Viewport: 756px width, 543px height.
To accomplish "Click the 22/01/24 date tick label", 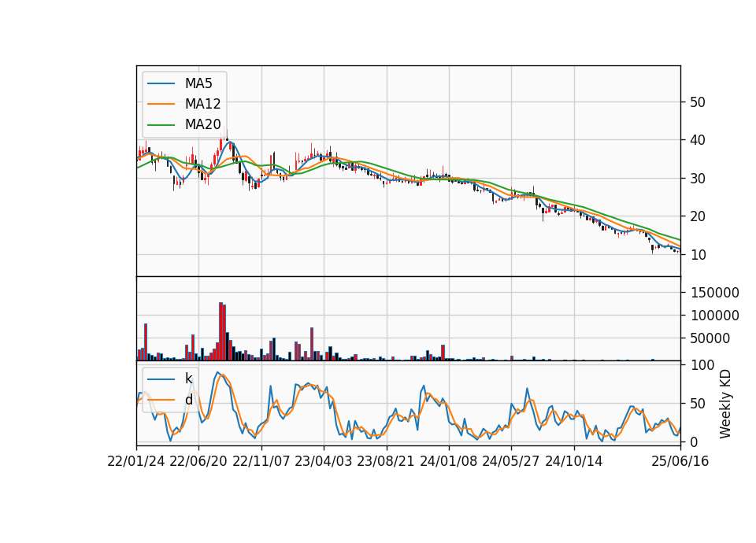I will 136,461.
